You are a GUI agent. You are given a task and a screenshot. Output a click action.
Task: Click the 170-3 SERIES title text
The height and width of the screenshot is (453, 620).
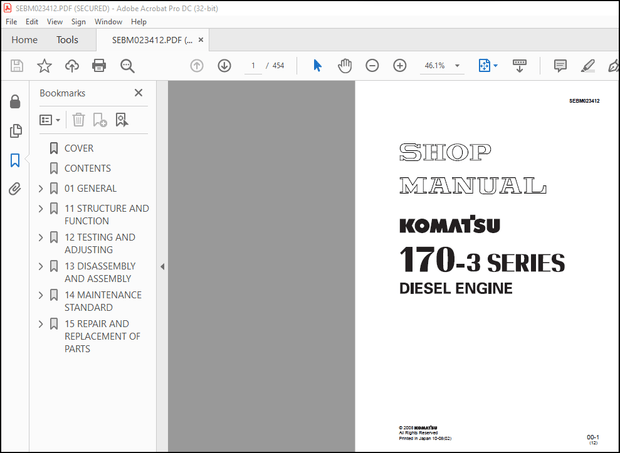click(482, 260)
